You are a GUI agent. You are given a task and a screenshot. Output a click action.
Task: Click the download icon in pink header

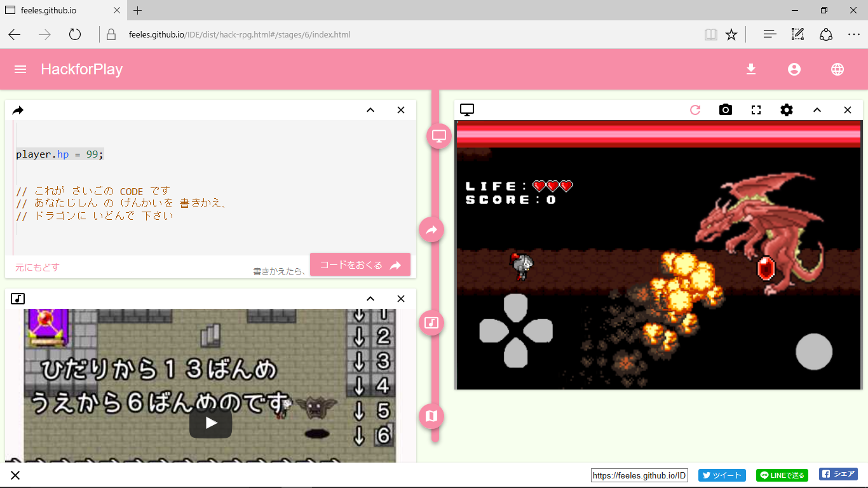tap(751, 69)
